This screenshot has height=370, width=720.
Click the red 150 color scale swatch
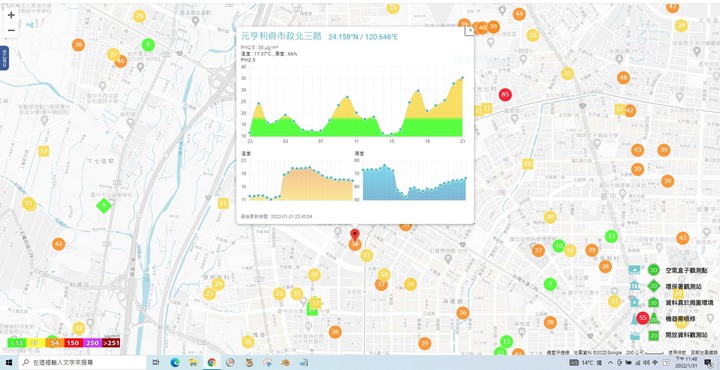[x=72, y=342]
